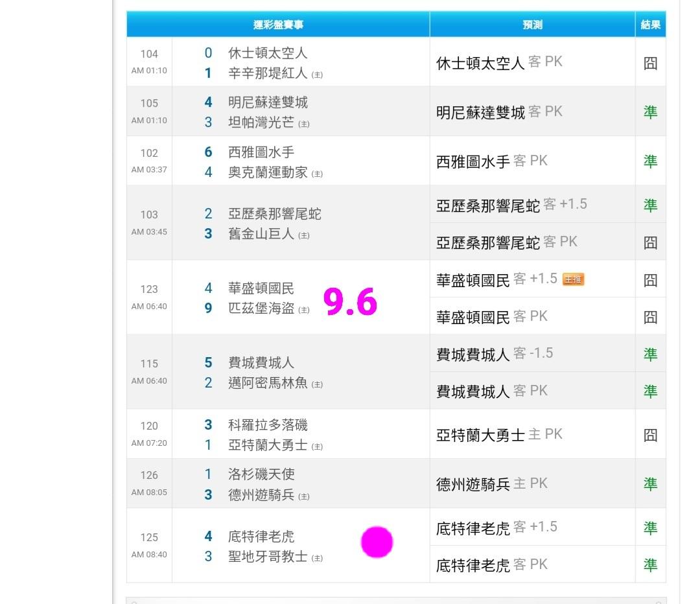This screenshot has width=700, height=604.
Task: Click 囧 result for 國民 PK
Action: 651,317
